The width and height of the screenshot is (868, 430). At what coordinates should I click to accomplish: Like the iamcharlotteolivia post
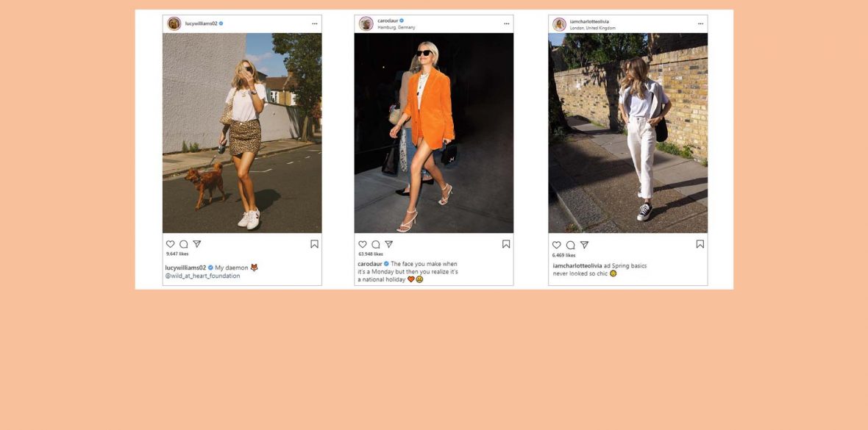click(x=556, y=245)
